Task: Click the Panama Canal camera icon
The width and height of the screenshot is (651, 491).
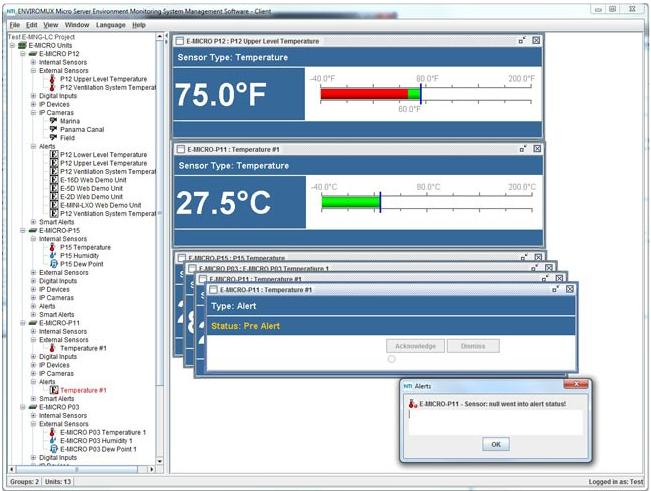Action: pyautogui.click(x=53, y=130)
